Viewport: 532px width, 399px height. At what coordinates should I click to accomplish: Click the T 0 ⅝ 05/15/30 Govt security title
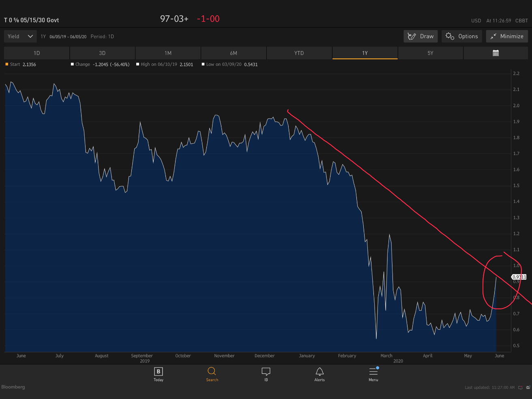click(32, 20)
